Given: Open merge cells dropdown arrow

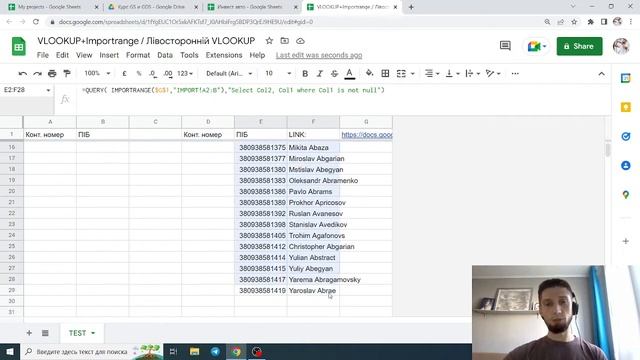Looking at the screenshot, I should 413,74.
